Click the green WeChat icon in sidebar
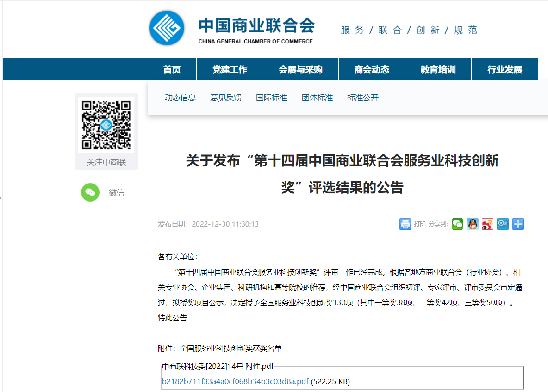This screenshot has height=392, width=548. point(90,193)
